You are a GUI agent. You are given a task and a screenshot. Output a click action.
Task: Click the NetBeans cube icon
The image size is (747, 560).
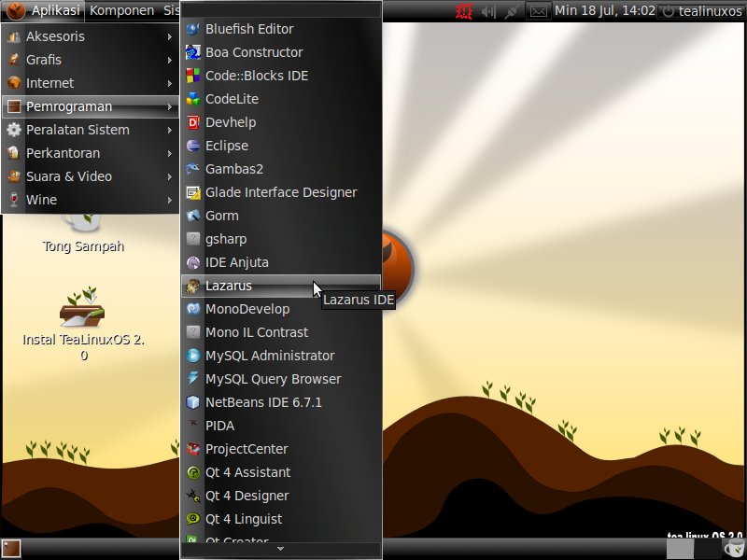pyautogui.click(x=193, y=402)
